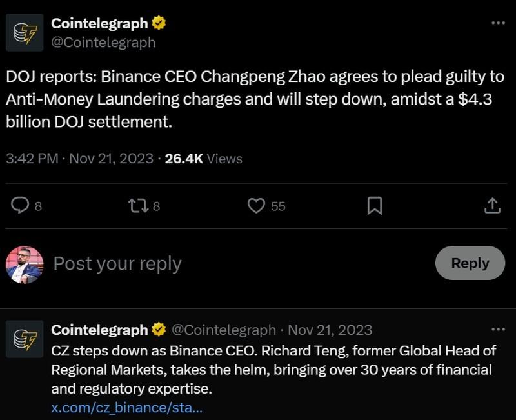Open the Cointelegraph profile avatar
The image size is (516, 420).
click(25, 32)
